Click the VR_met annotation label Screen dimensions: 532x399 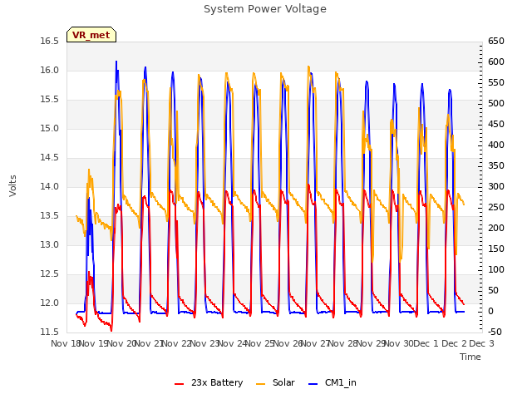[x=91, y=35]
